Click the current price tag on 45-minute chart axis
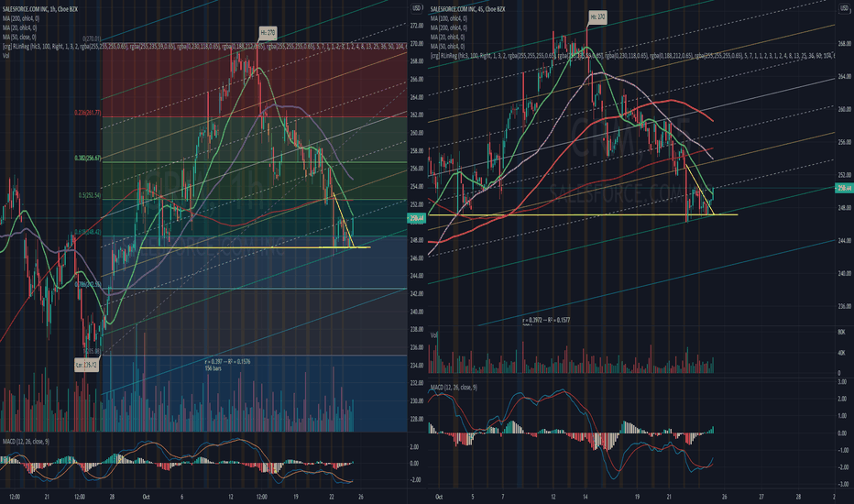The height and width of the screenshot is (504, 854). 844,188
